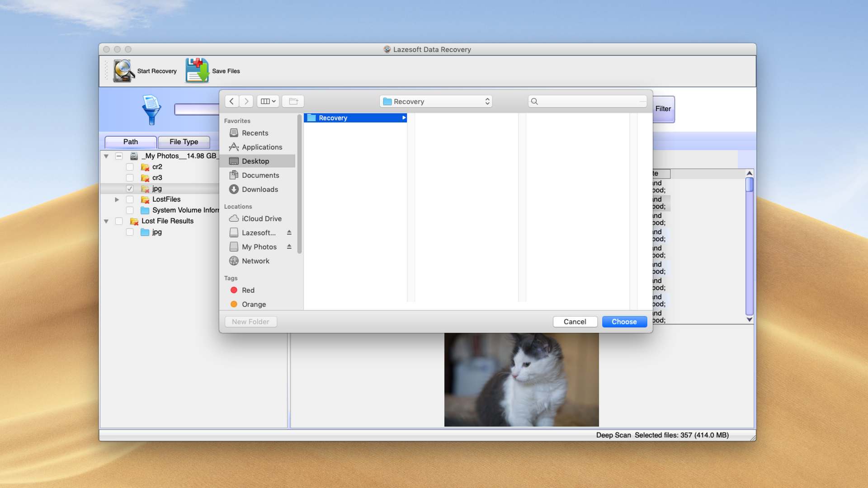Go back in the file dialog
The height and width of the screenshot is (488, 868).
(x=231, y=101)
